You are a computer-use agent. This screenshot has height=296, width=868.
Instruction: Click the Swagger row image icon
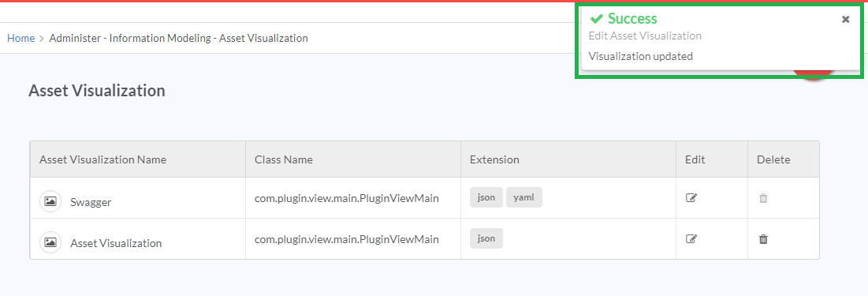(x=50, y=201)
